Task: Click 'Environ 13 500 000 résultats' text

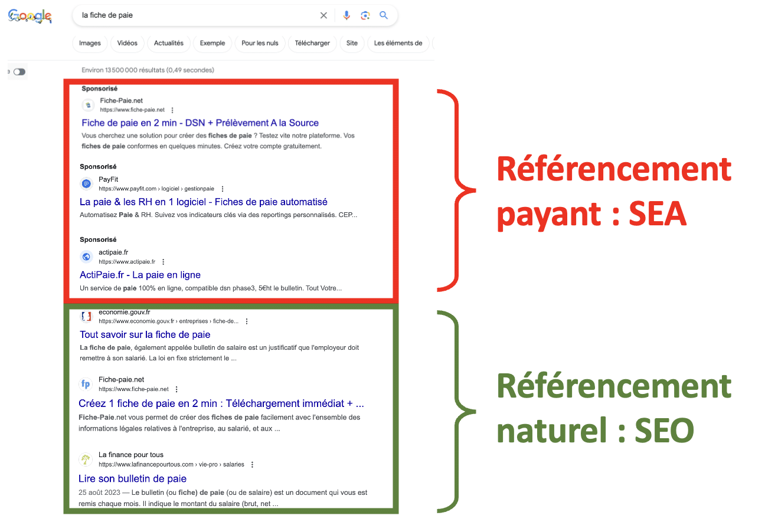Action: pyautogui.click(x=123, y=70)
